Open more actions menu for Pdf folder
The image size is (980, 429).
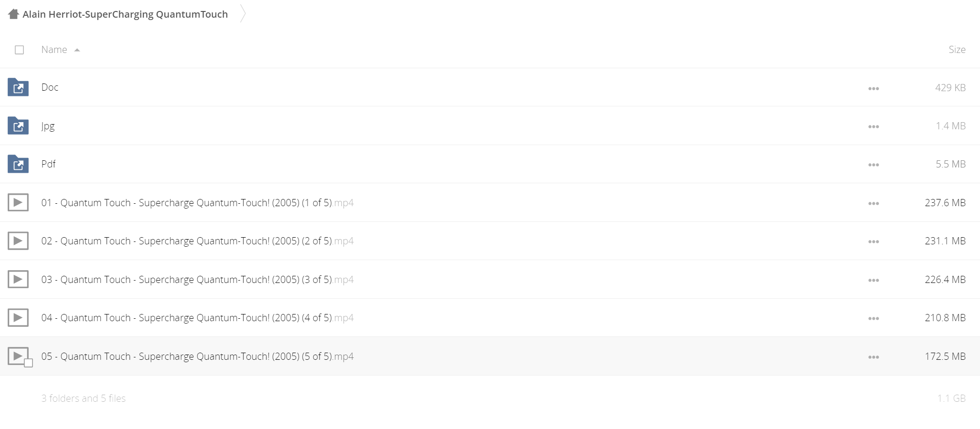point(873,165)
